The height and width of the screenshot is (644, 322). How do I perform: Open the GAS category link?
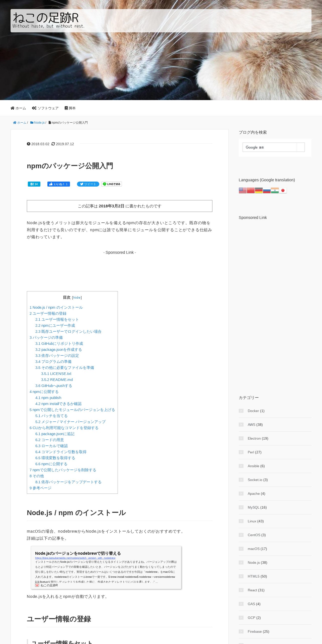click(252, 604)
